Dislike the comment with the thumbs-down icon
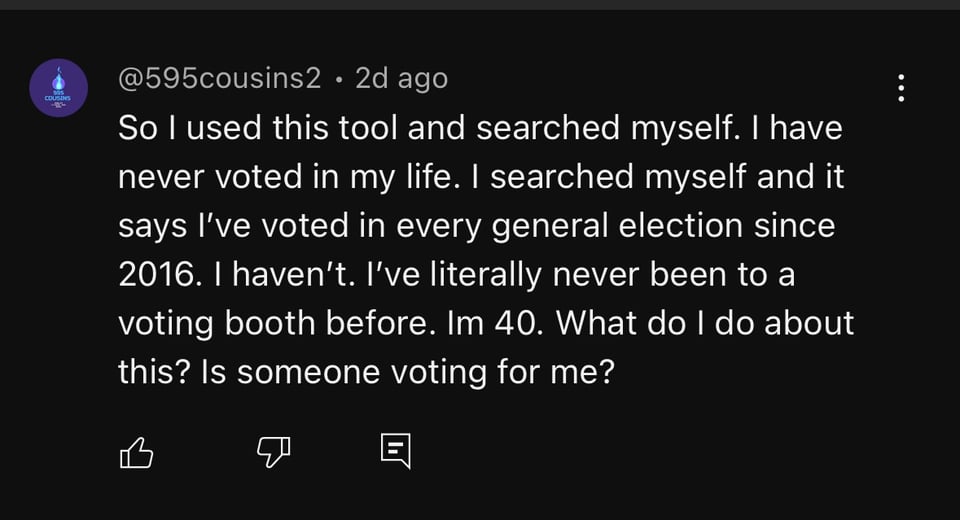960x520 pixels. 271,454
